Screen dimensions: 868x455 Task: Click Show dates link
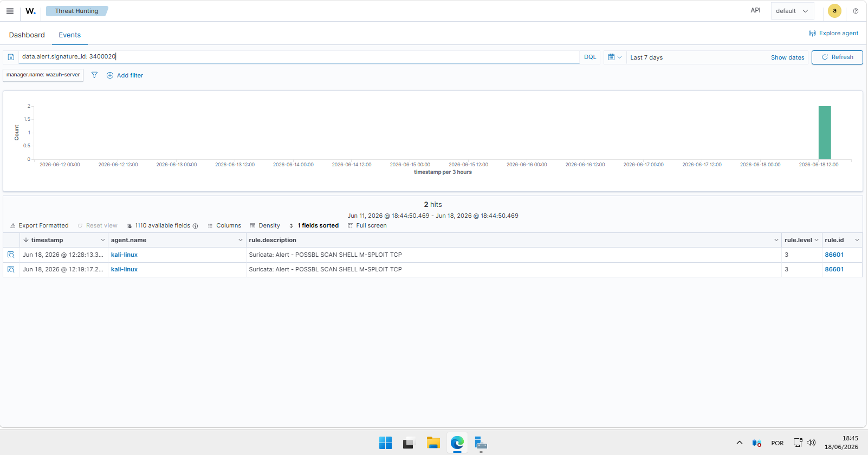788,57
